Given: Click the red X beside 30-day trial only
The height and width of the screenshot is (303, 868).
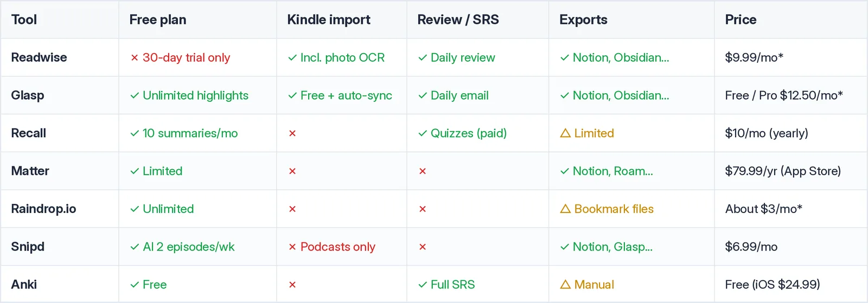Looking at the screenshot, I should pyautogui.click(x=135, y=57).
